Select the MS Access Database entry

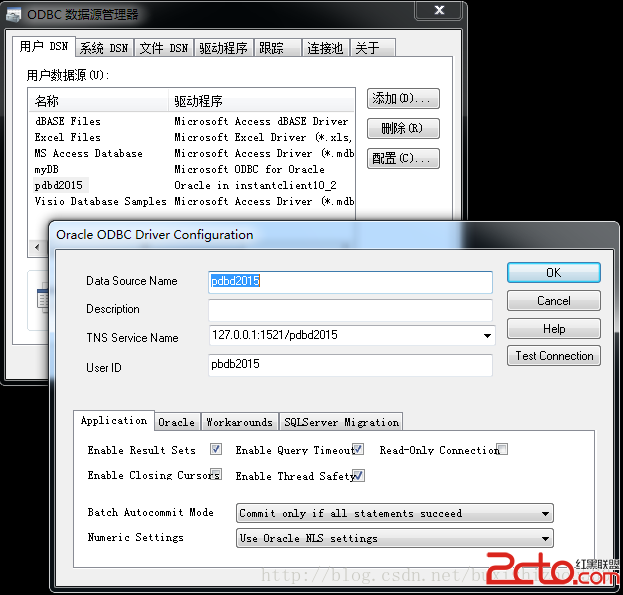click(x=89, y=153)
